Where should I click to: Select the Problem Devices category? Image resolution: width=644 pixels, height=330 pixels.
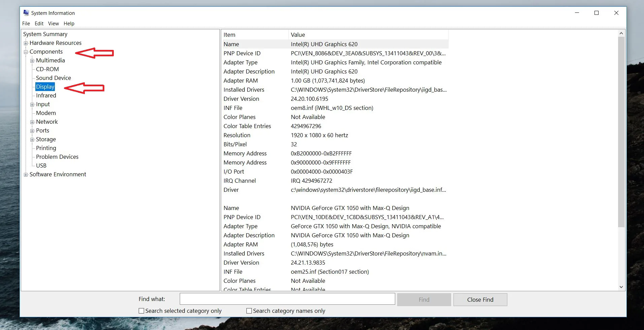57,157
